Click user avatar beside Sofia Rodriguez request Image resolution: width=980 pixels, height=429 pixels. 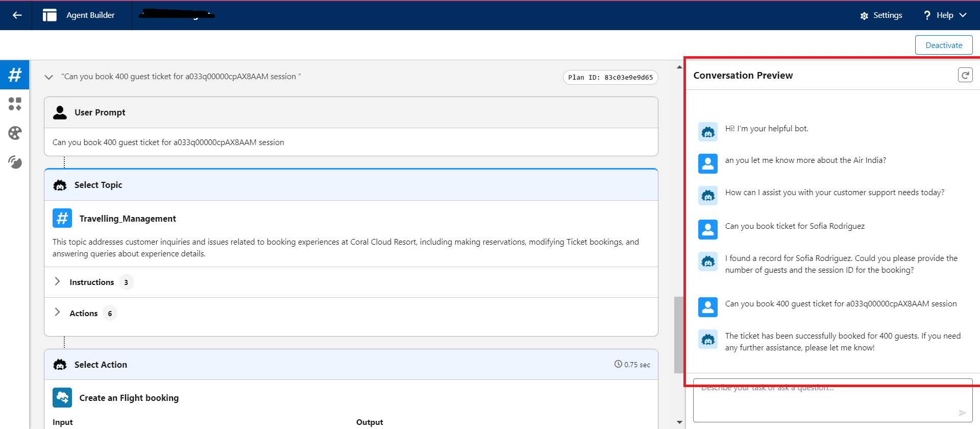[708, 230]
